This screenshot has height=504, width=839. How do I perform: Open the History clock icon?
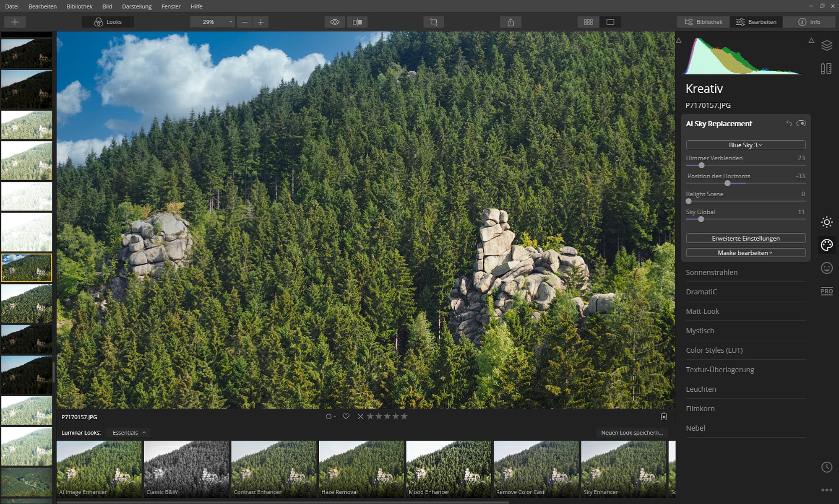(x=826, y=467)
